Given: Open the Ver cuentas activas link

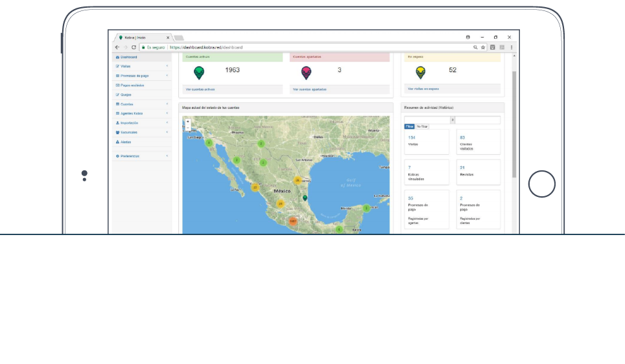Looking at the screenshot, I should pyautogui.click(x=200, y=89).
